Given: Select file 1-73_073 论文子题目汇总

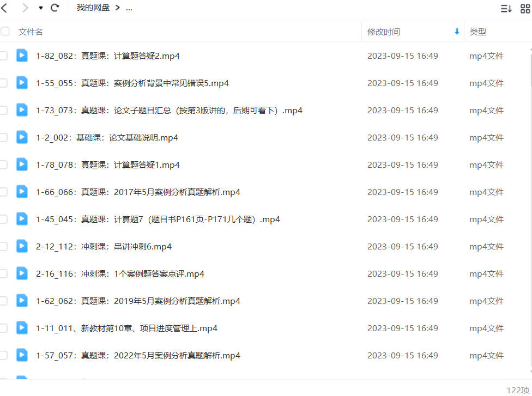Looking at the screenshot, I should click(x=169, y=111).
